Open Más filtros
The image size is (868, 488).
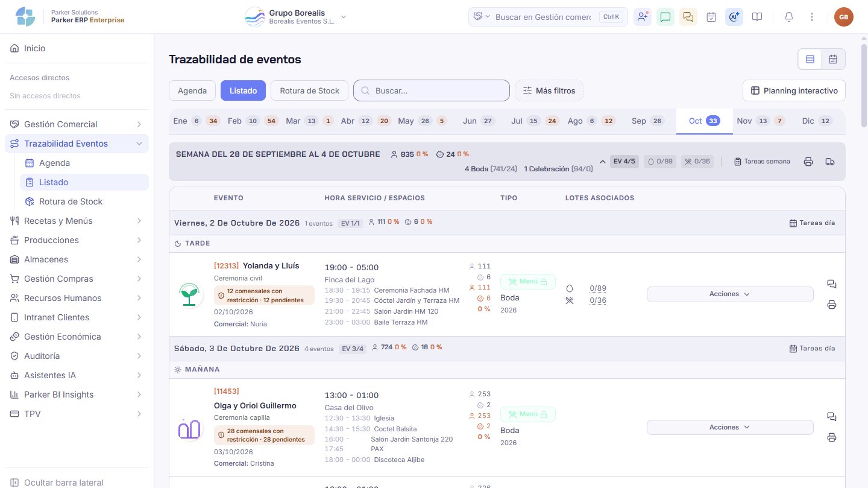[x=549, y=90]
